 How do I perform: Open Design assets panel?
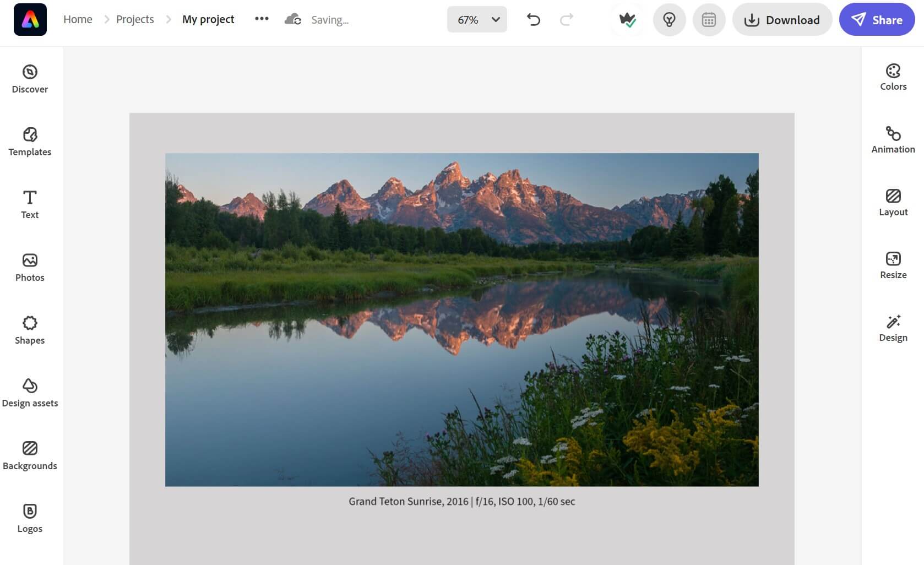30,393
